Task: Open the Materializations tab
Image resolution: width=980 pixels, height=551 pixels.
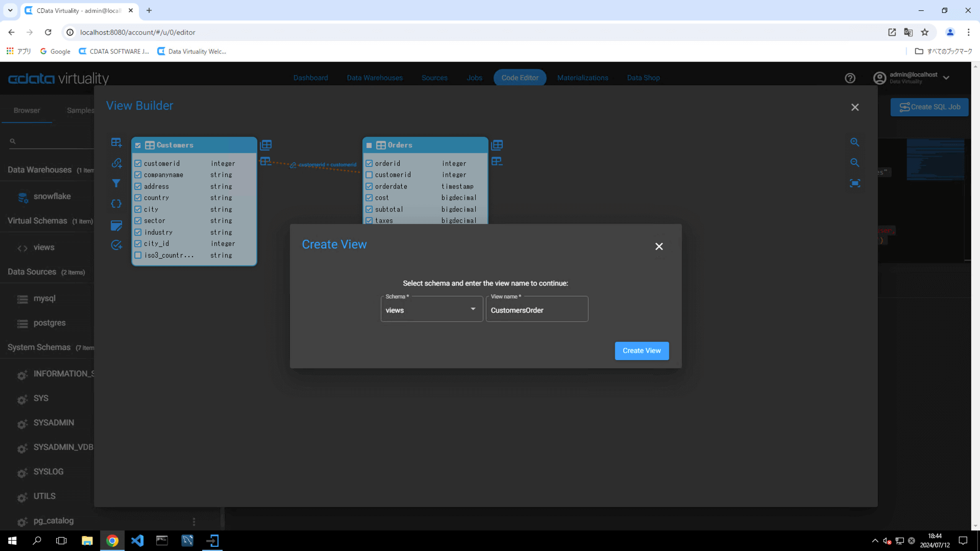Action: click(582, 78)
